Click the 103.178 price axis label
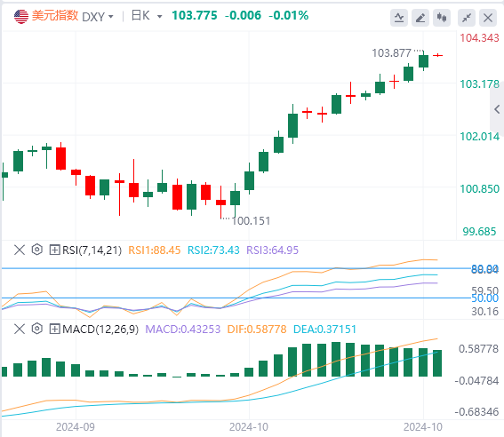The image size is (504, 437). pyautogui.click(x=479, y=84)
